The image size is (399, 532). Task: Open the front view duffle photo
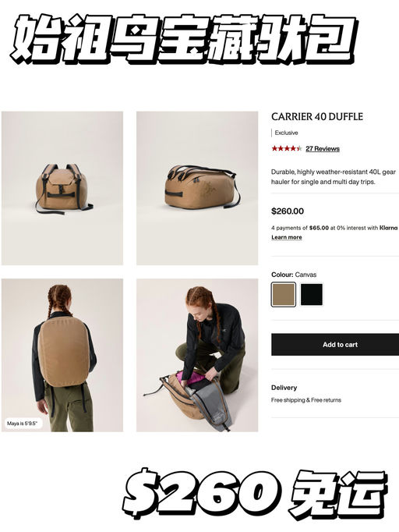62,188
